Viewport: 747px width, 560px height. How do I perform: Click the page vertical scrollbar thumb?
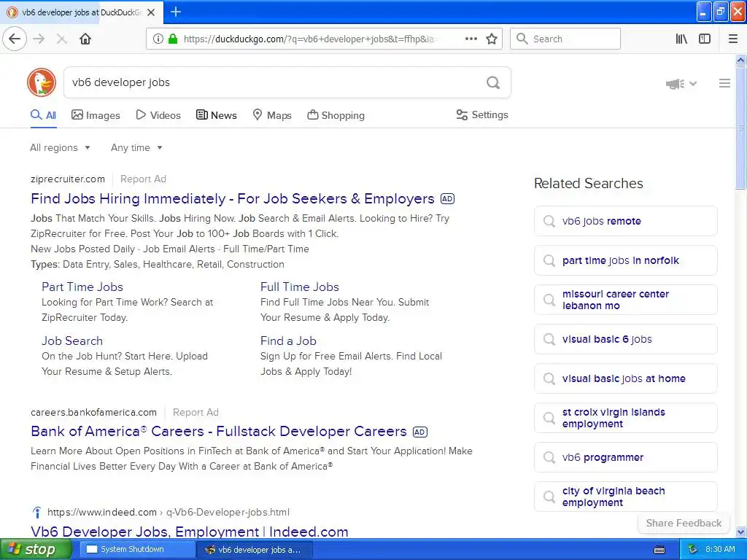740,128
